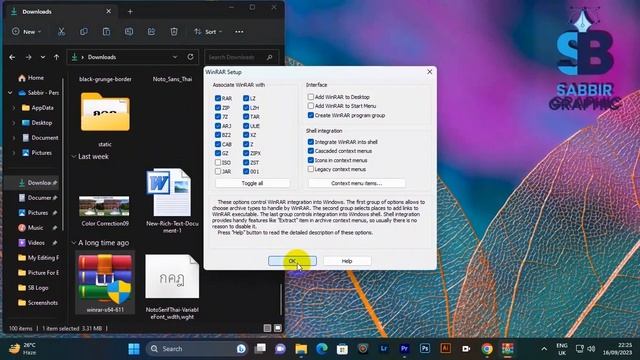Add a new Explorer tab
This screenshot has height=360, width=640.
130,11
